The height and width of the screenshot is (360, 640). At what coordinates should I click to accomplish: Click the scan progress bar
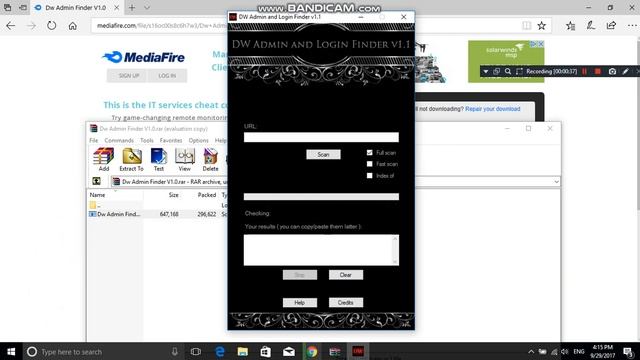(x=321, y=197)
